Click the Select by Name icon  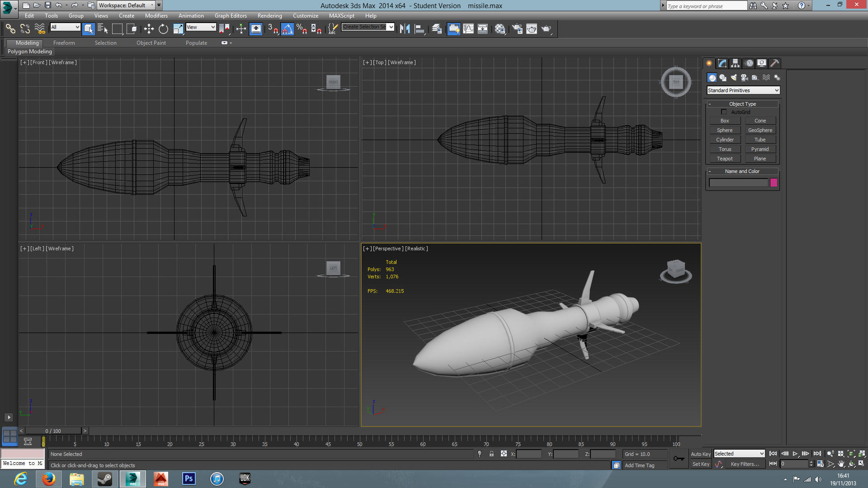pos(103,29)
